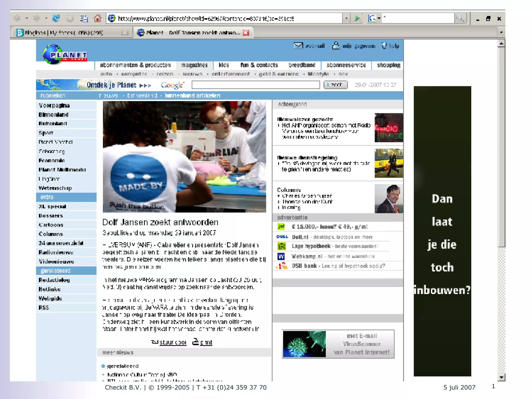Click the search magnifier icon
Screen dimensions: 532x399
[x=460, y=18]
